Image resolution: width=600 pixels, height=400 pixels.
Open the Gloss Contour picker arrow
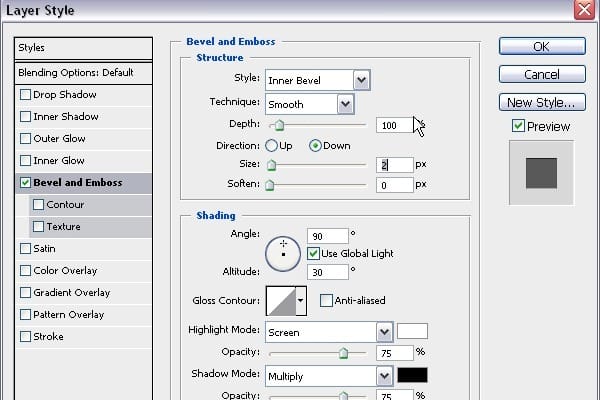tap(301, 300)
